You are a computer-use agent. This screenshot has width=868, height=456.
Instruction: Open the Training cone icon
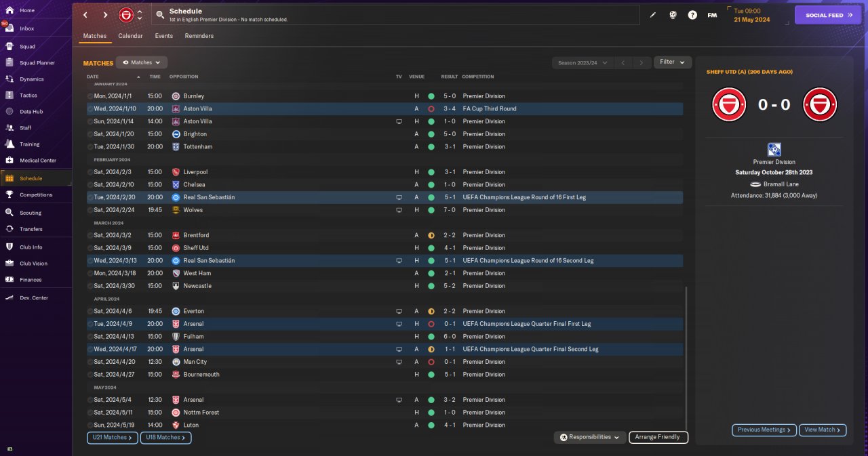[9, 144]
